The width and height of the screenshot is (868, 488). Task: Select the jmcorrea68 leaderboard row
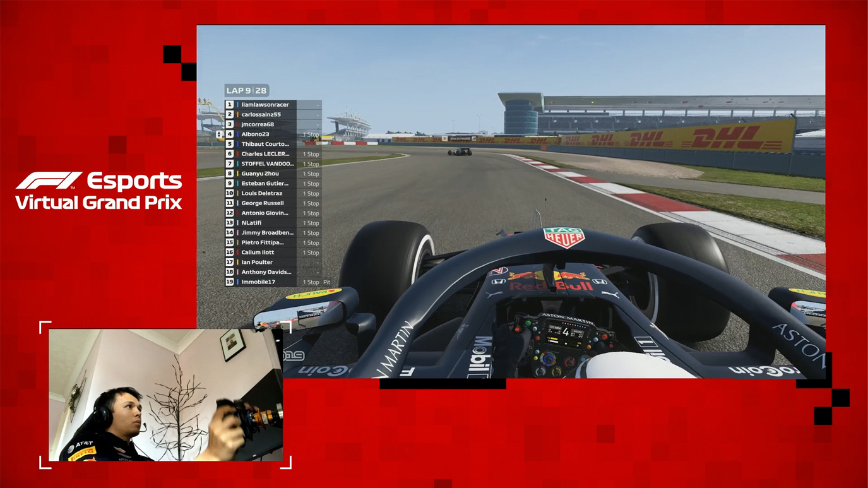click(273, 124)
